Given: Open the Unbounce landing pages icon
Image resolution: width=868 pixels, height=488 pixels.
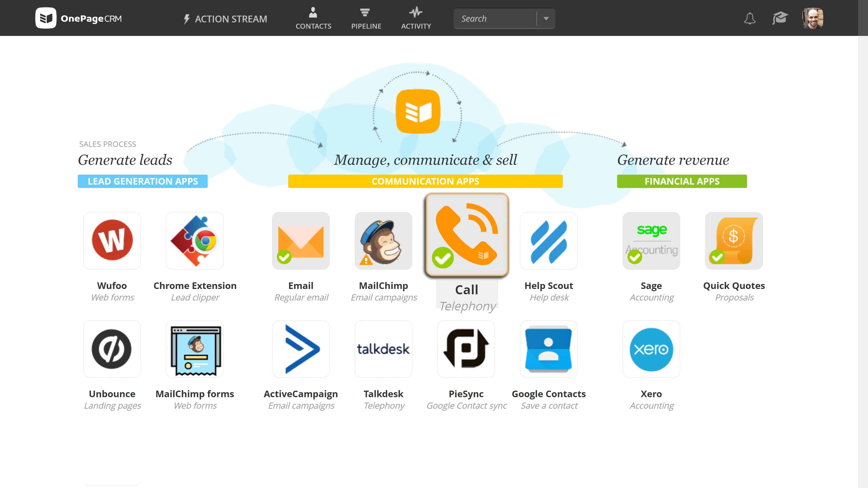Looking at the screenshot, I should pos(112,349).
